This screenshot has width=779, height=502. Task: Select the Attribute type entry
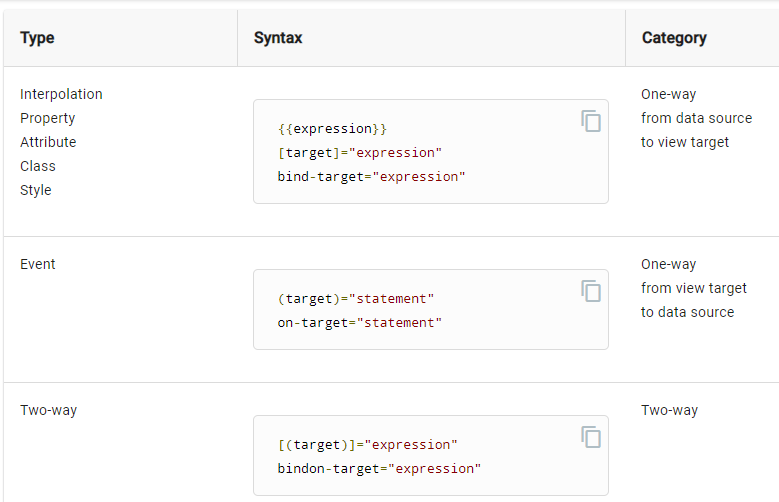[x=48, y=142]
